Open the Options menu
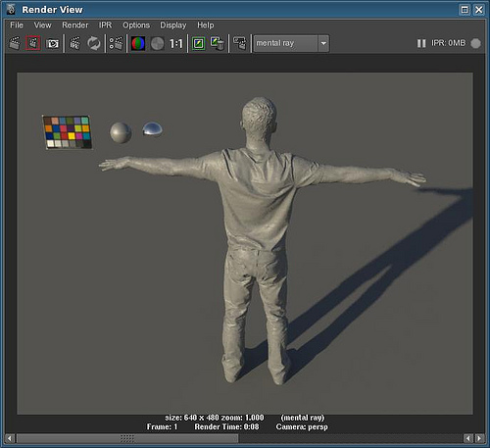This screenshot has width=490, height=448. pyautogui.click(x=136, y=25)
